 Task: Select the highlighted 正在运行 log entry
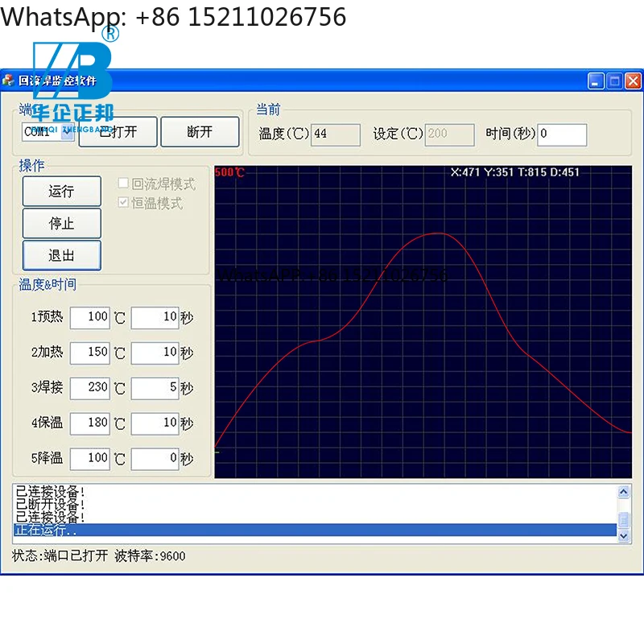pyautogui.click(x=314, y=530)
